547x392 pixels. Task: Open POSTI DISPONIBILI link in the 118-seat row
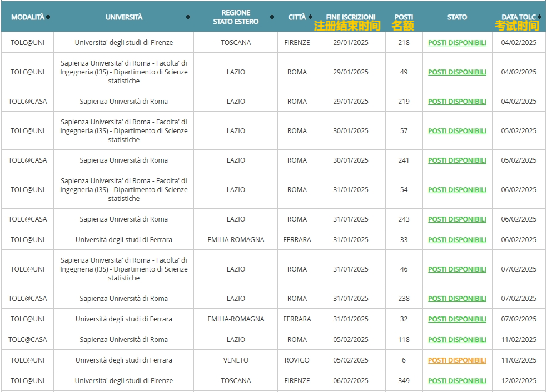point(457,340)
